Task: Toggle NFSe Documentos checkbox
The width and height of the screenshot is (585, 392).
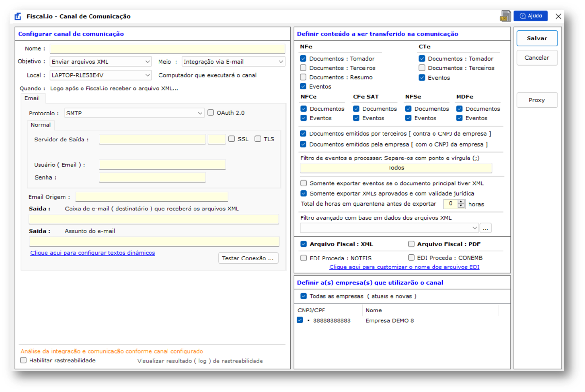Action: click(x=408, y=109)
